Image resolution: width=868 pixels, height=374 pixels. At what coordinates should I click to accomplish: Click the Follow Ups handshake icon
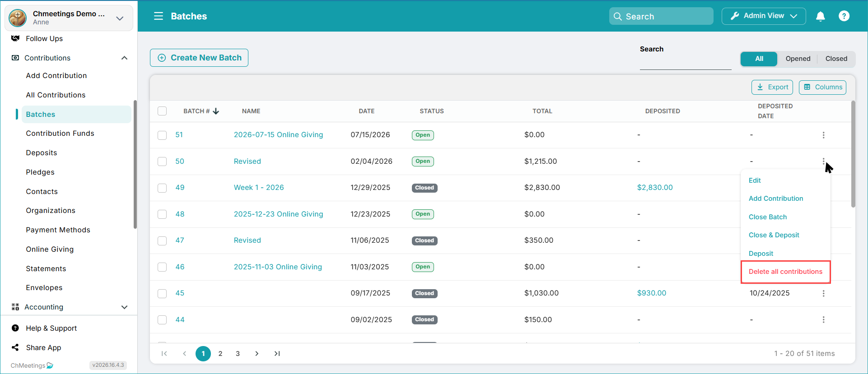click(x=15, y=38)
